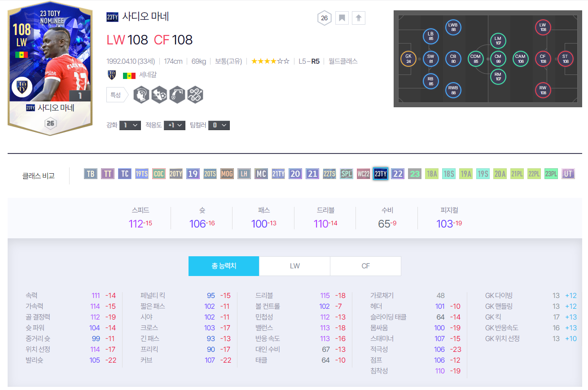The width and height of the screenshot is (588, 390).
Task: Select the 22PL class icon
Action: pos(534,174)
